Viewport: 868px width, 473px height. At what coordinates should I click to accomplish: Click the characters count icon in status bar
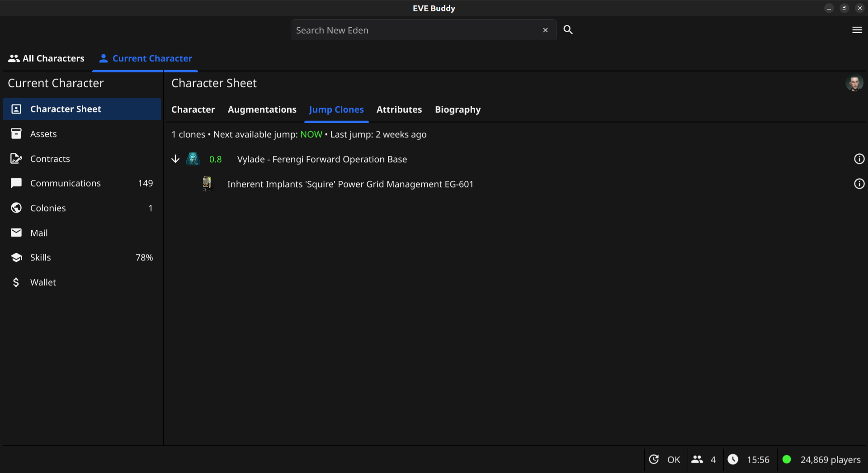coord(697,459)
